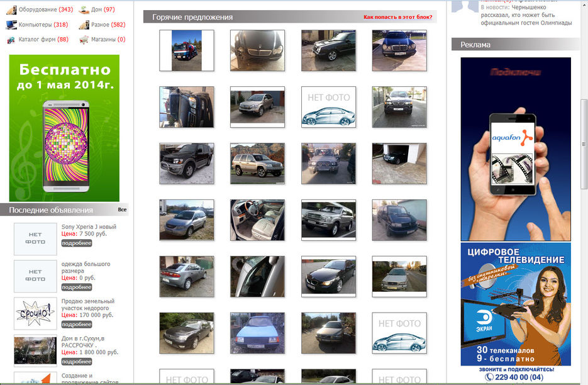Open the sideways-rotated dark SUV thumbnail
Viewport: 588px width, 385px height.
pos(187,107)
